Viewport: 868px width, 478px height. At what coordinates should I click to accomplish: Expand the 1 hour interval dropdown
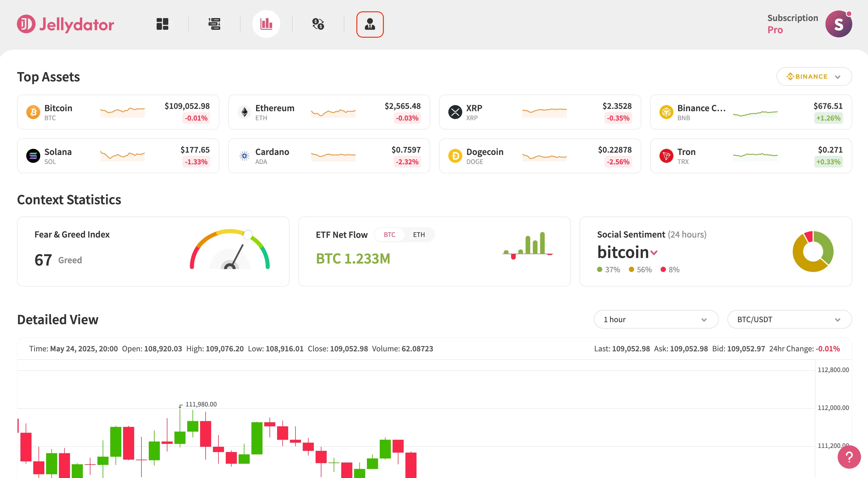[656, 319]
